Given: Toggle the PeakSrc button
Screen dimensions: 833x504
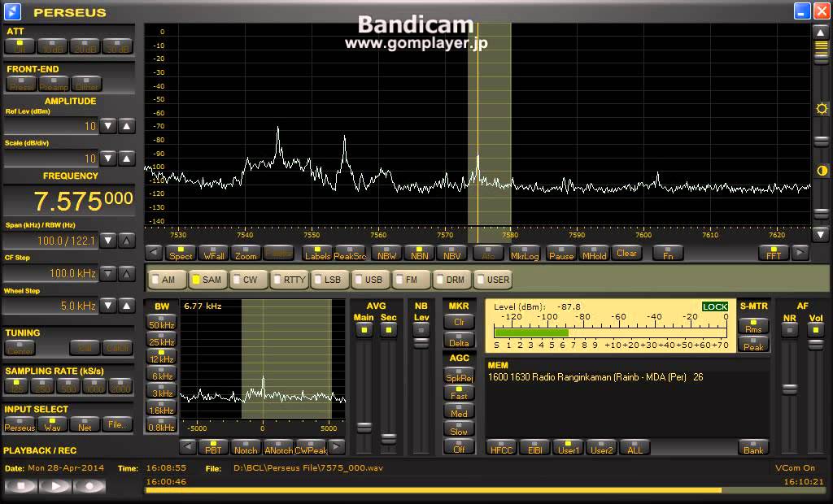Looking at the screenshot, I should click(x=350, y=253).
